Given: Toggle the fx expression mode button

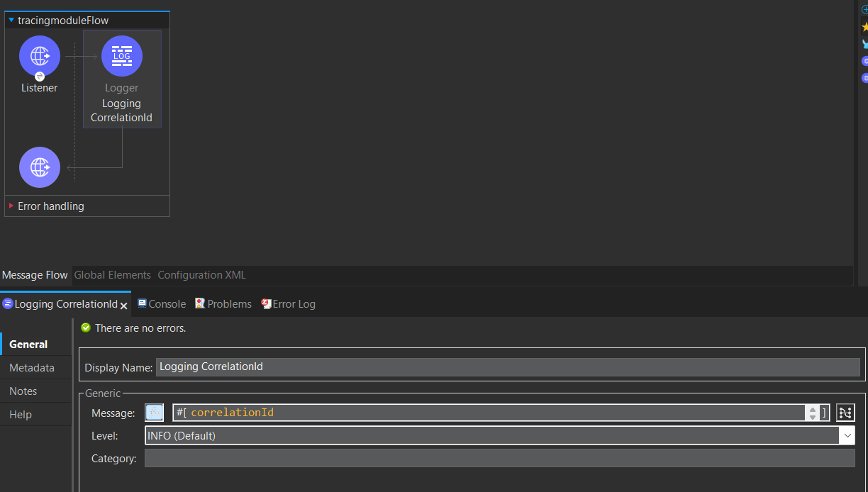Looking at the screenshot, I should [x=154, y=413].
